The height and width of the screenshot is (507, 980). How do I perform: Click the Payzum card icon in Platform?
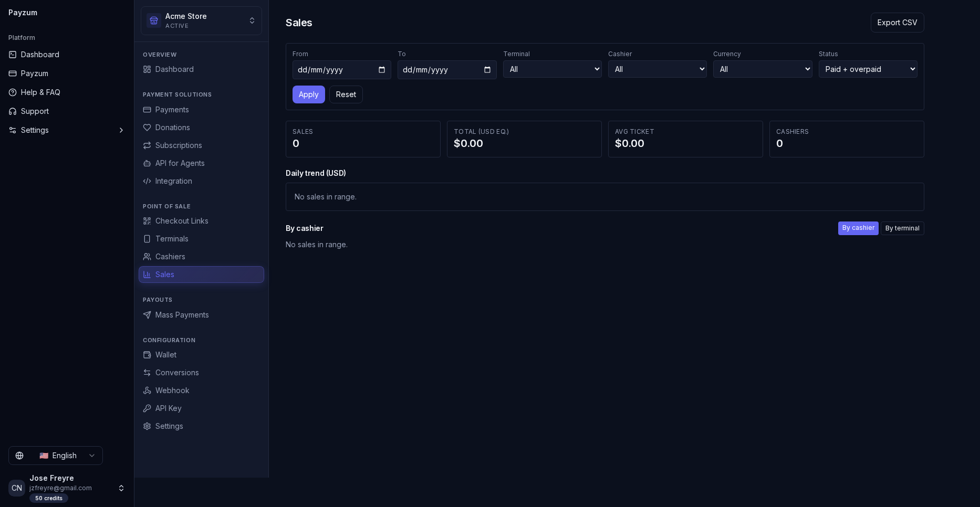[x=13, y=73]
